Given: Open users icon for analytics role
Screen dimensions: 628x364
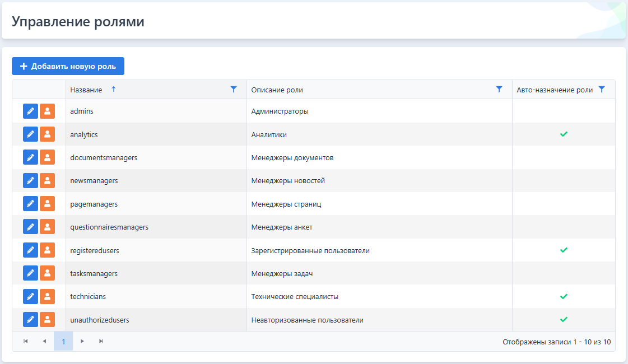Looking at the screenshot, I should (47, 134).
